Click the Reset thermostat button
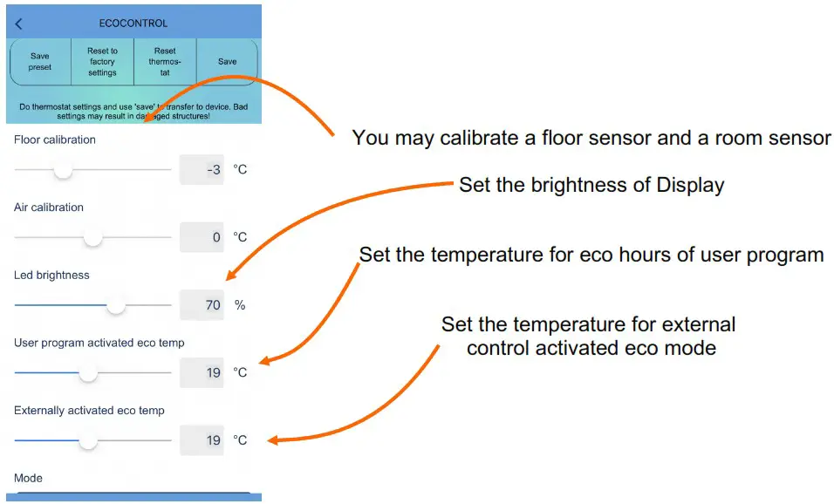Screen dimensions: 834x504 (x=166, y=61)
